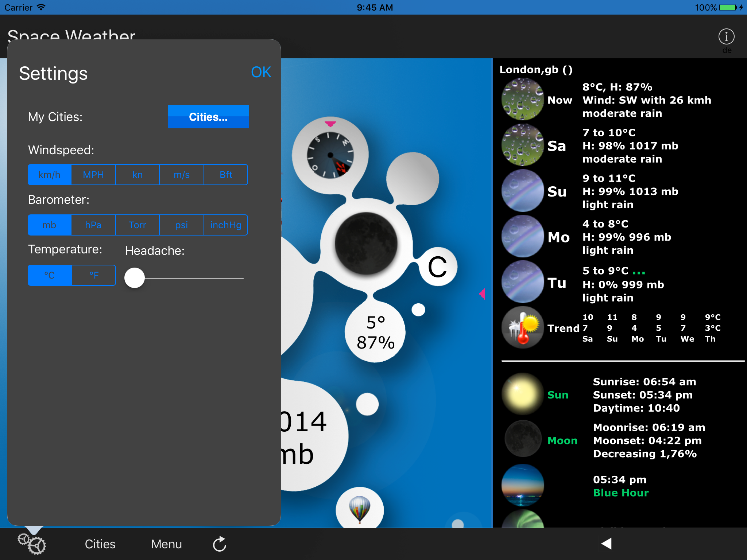Open the info icon at top right
The width and height of the screenshot is (747, 560).
pyautogui.click(x=726, y=36)
